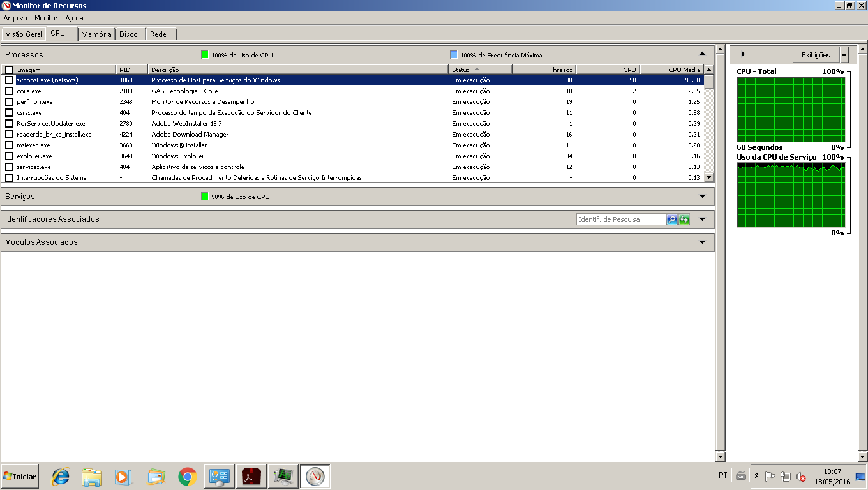Viewport: 868px width, 490px height.
Task: Check the perfmon.exe process checkbox
Action: point(9,102)
